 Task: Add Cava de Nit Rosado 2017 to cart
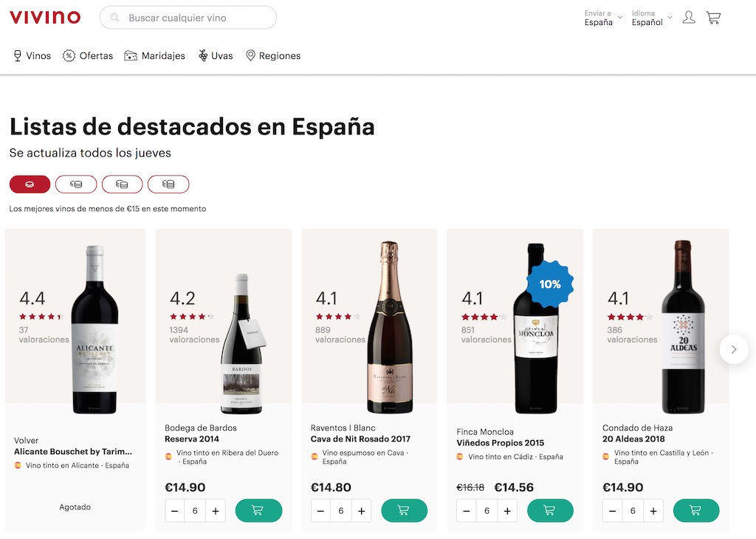click(x=404, y=510)
